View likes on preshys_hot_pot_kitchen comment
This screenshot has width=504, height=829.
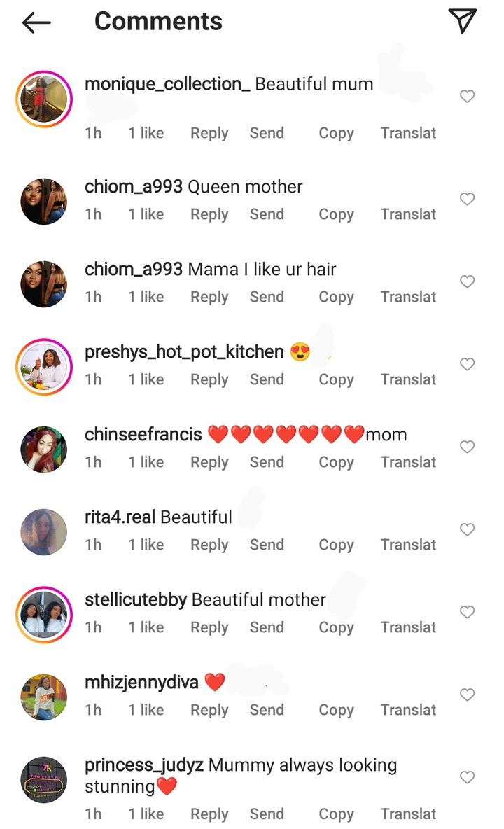point(146,379)
